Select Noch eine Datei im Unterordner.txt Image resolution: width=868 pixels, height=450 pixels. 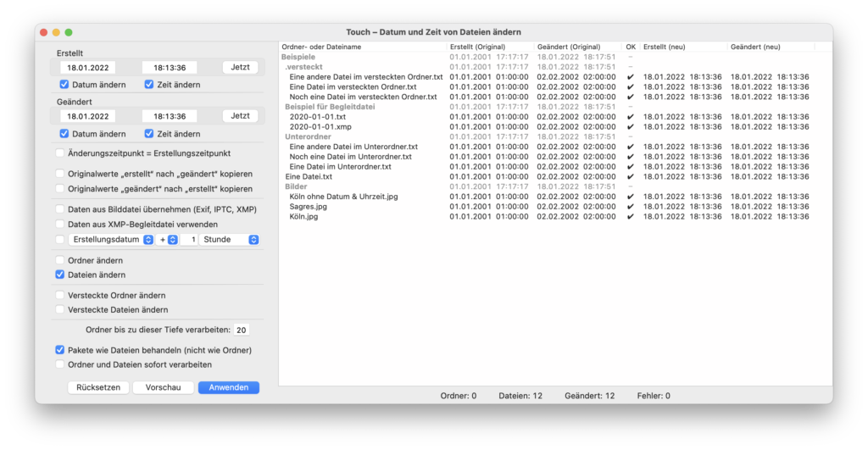pyautogui.click(x=556, y=157)
